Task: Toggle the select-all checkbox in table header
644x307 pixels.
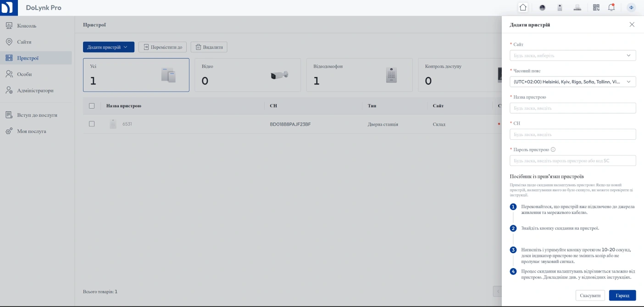Action: [x=92, y=106]
